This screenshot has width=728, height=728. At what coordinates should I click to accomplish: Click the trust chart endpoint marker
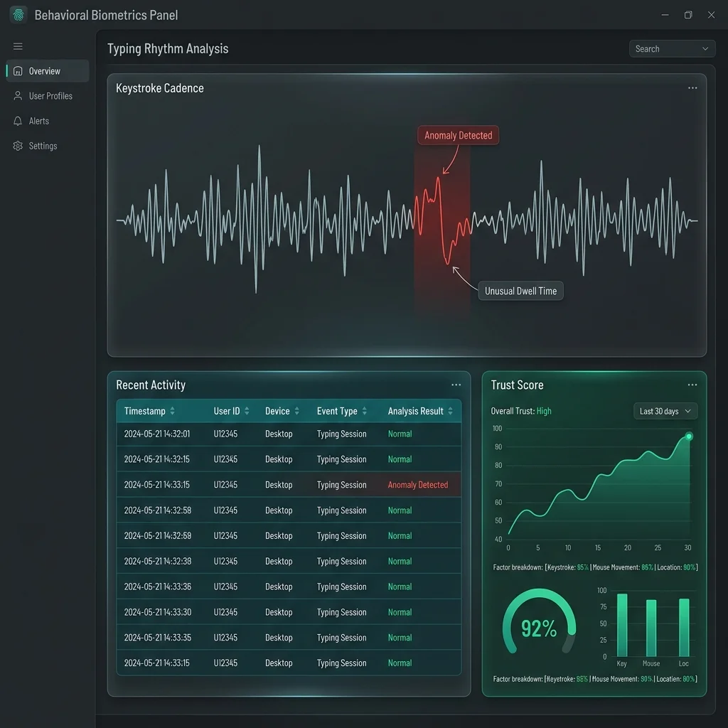(689, 436)
